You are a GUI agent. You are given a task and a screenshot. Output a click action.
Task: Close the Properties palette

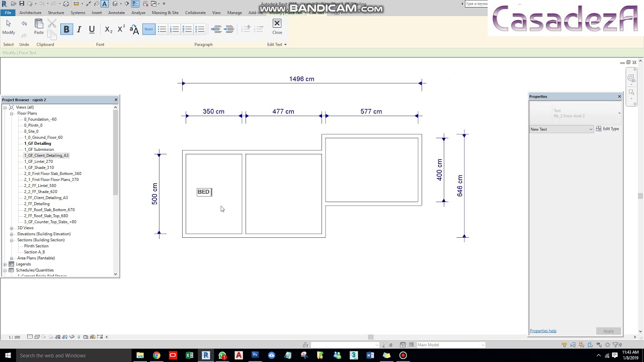click(x=619, y=96)
